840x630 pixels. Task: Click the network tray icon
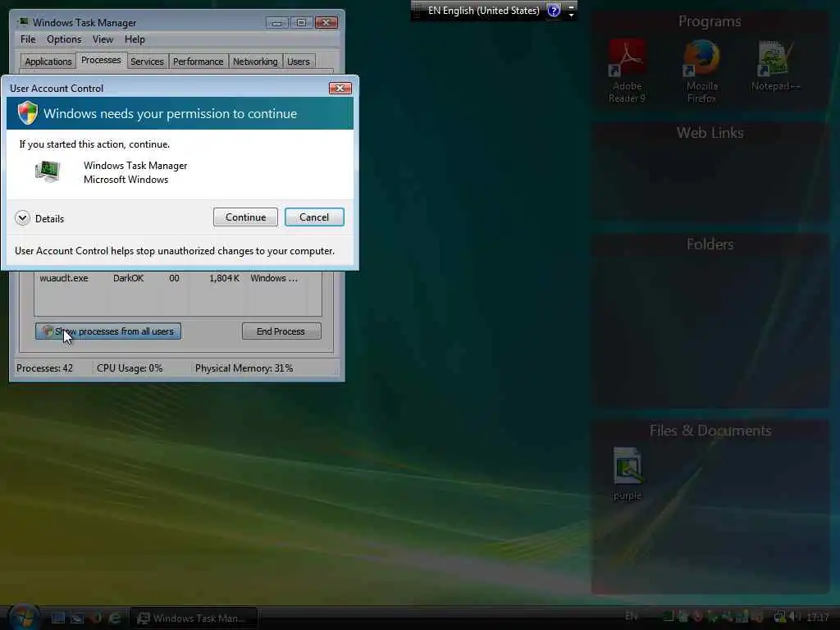coord(780,617)
